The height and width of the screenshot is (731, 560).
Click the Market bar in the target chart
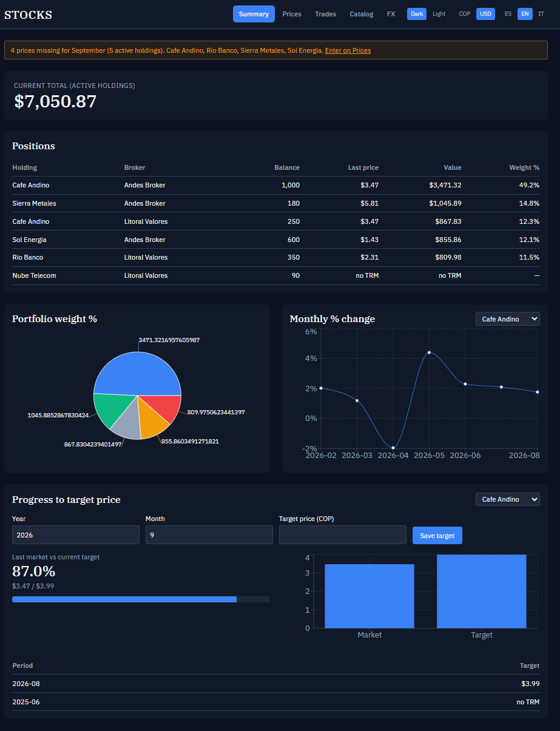tap(369, 596)
